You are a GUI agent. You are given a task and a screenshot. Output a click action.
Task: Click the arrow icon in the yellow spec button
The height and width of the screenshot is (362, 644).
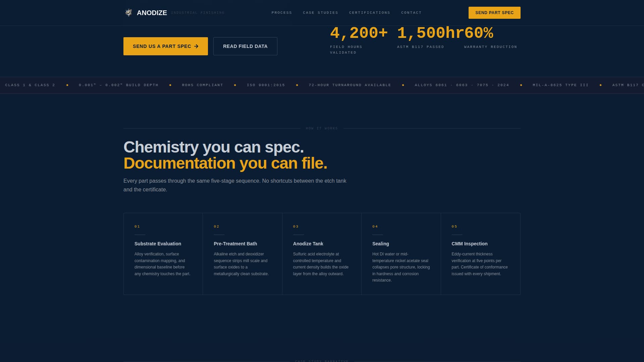[x=196, y=46]
